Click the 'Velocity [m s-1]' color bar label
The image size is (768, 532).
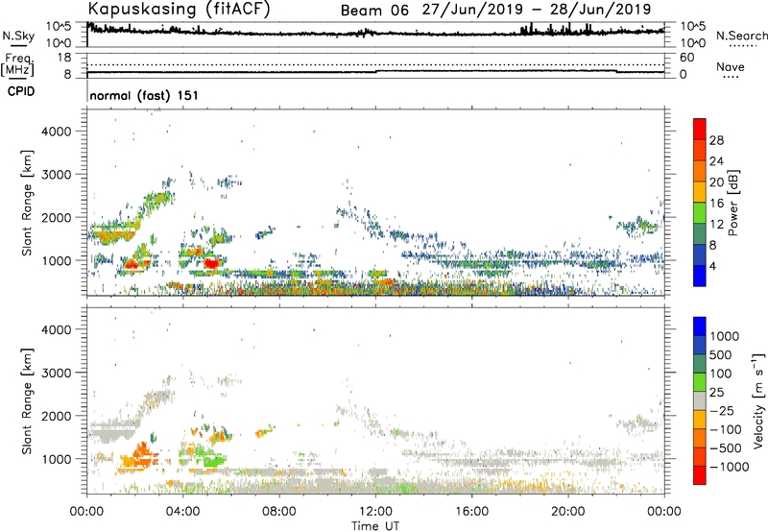pos(758,400)
